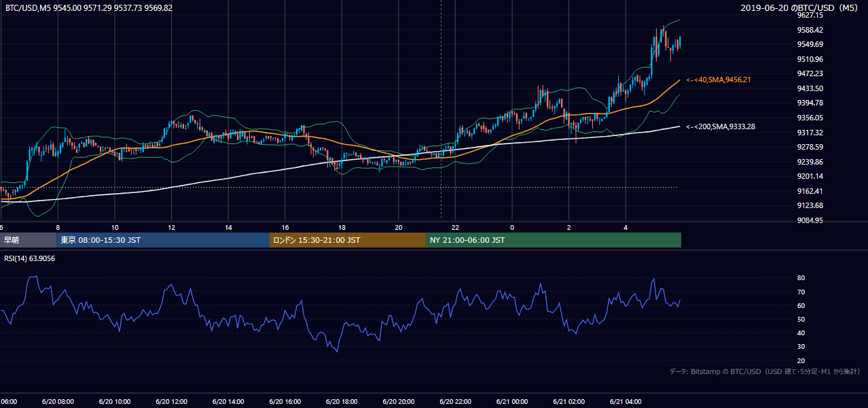Image resolution: width=868 pixels, height=408 pixels.
Task: Click the 6/20 14:00 date label
Action: pos(228,402)
